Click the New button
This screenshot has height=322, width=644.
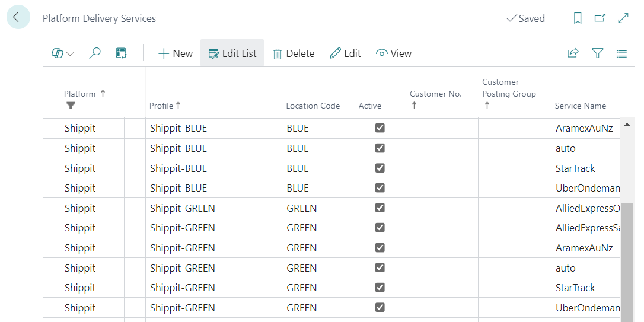coord(175,53)
